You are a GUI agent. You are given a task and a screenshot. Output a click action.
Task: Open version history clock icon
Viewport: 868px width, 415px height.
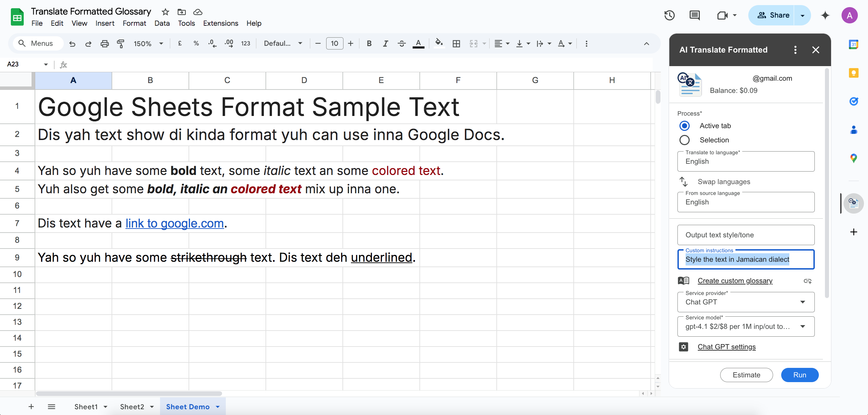[x=669, y=15]
